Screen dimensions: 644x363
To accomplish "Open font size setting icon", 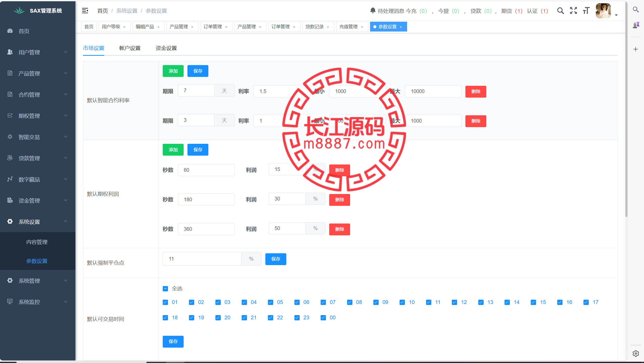I will [x=586, y=11].
